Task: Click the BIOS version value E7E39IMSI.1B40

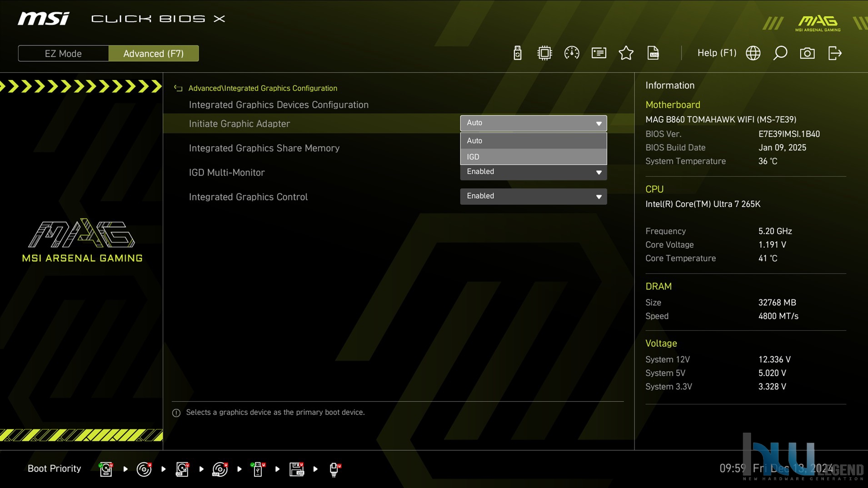Action: 789,134
